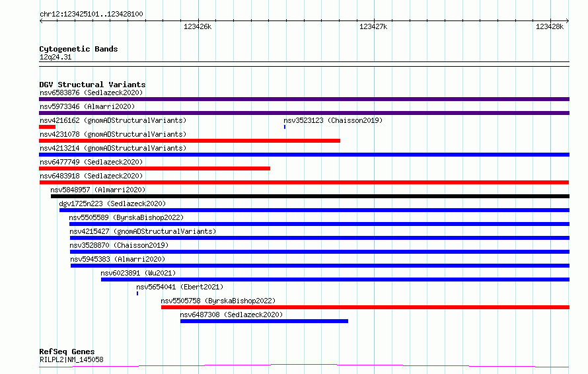Select the blue nsv5945383 variant bar
This screenshot has width=588, height=374.
(x=320, y=266)
